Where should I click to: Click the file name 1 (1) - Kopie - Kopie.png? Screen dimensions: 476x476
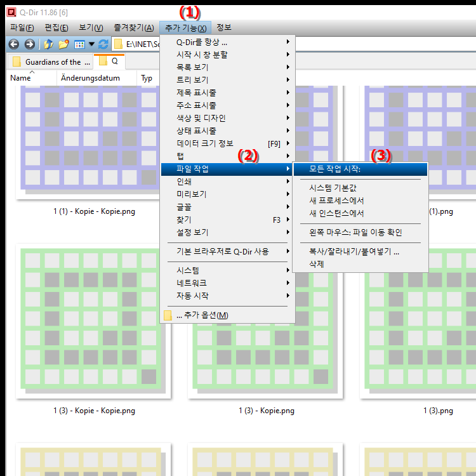click(x=94, y=211)
